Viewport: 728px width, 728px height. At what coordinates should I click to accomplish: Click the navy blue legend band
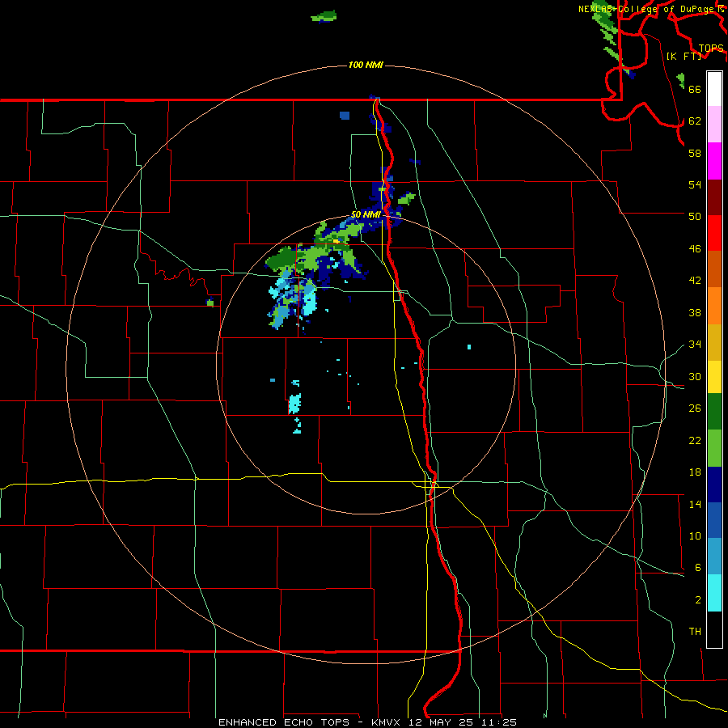pos(714,485)
